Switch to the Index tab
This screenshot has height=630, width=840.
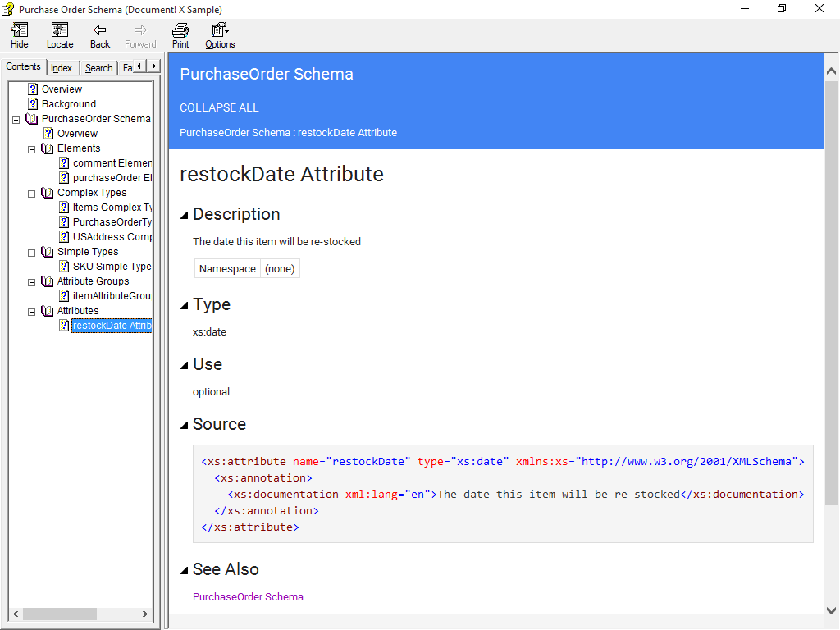(x=62, y=68)
